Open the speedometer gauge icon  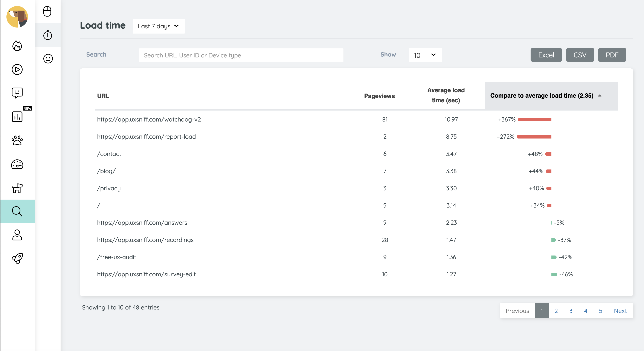pyautogui.click(x=17, y=164)
